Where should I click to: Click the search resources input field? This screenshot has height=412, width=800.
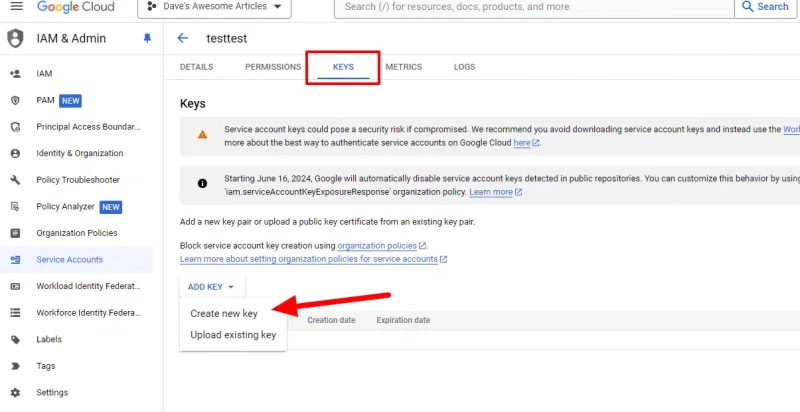[534, 7]
